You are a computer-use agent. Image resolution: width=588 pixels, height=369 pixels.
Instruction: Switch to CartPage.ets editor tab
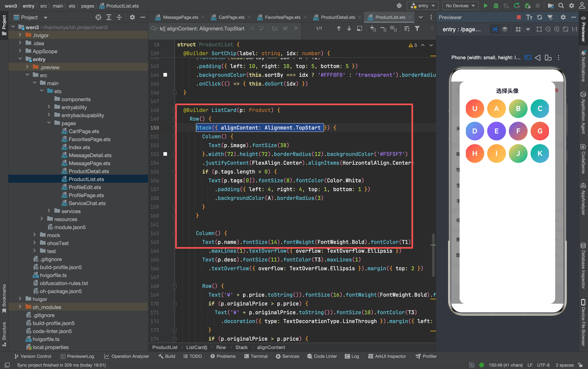click(231, 17)
